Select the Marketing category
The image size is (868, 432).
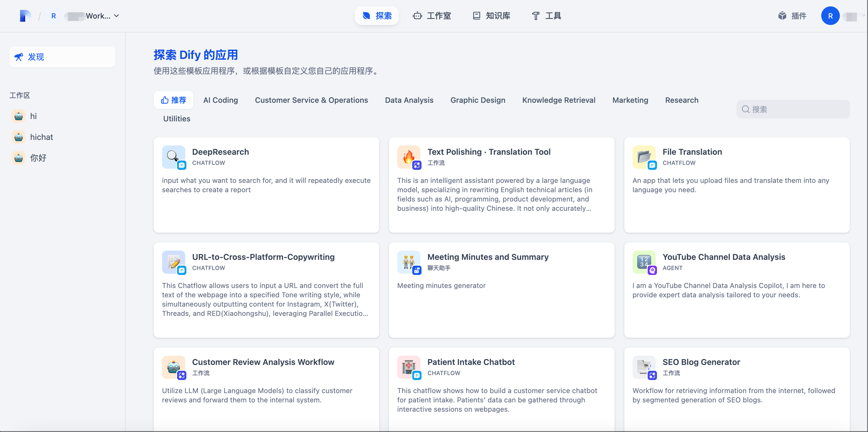630,100
